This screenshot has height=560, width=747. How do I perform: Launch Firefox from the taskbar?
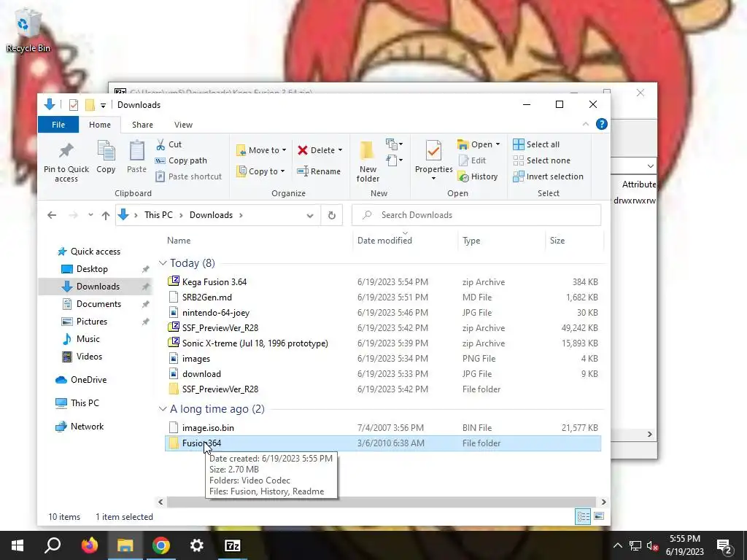coord(89,545)
